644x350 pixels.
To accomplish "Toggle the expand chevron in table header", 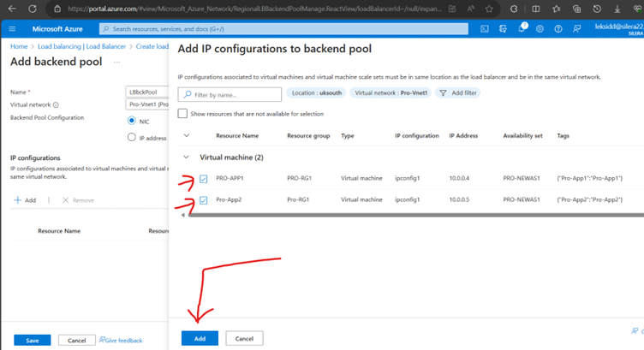I will tap(187, 135).
